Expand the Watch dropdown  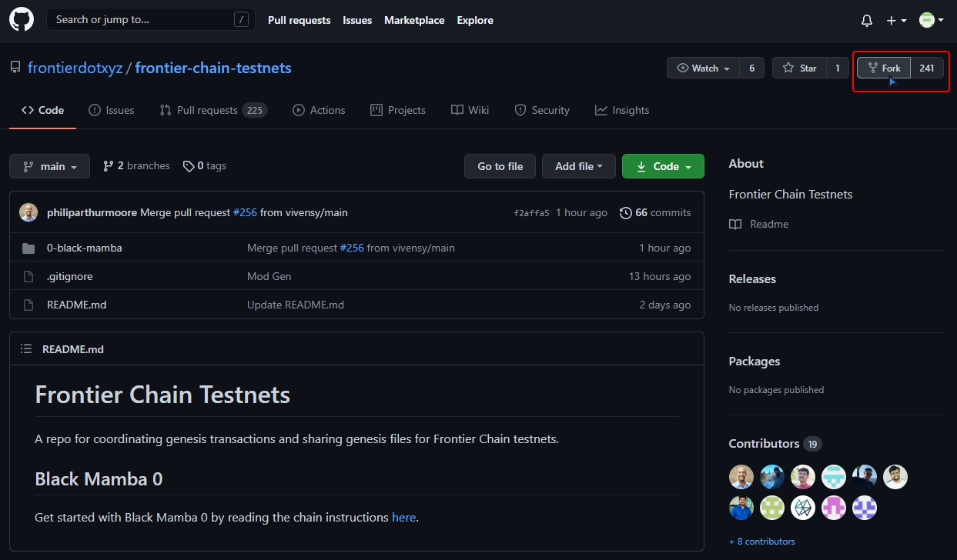703,68
